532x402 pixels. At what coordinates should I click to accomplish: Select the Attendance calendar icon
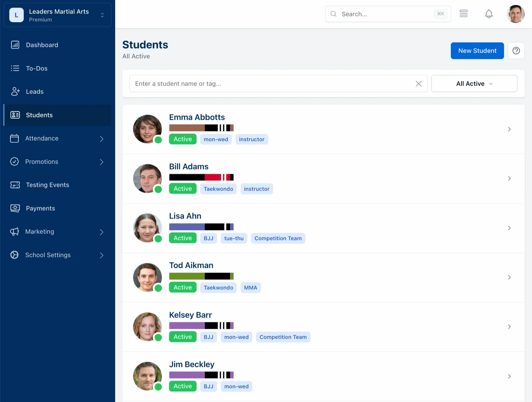click(14, 138)
